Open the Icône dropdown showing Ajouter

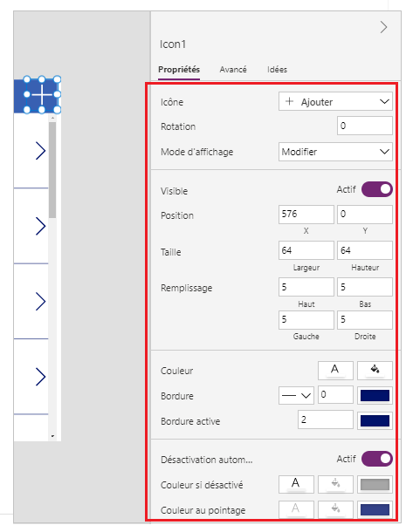click(x=335, y=101)
